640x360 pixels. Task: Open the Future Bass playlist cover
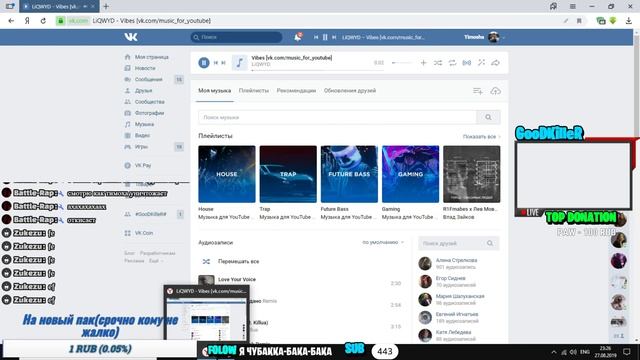click(349, 174)
